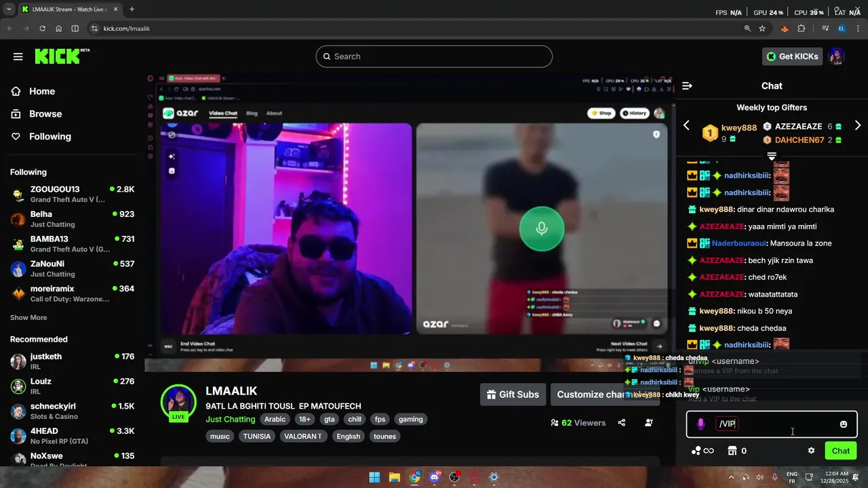Click the user-check icon beside share
Viewport: 868px width, 488px height.
tap(649, 423)
